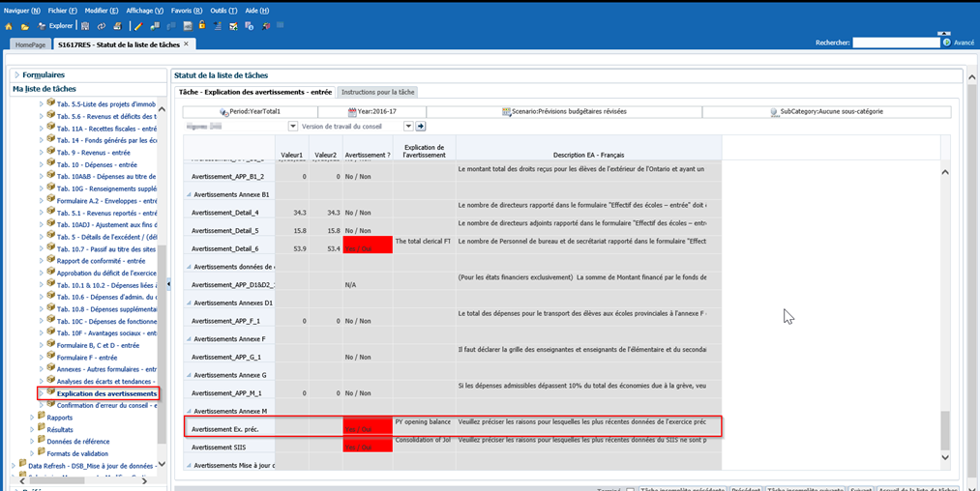Click the Rechercher search field
The width and height of the screenshot is (980, 491).
[x=895, y=43]
